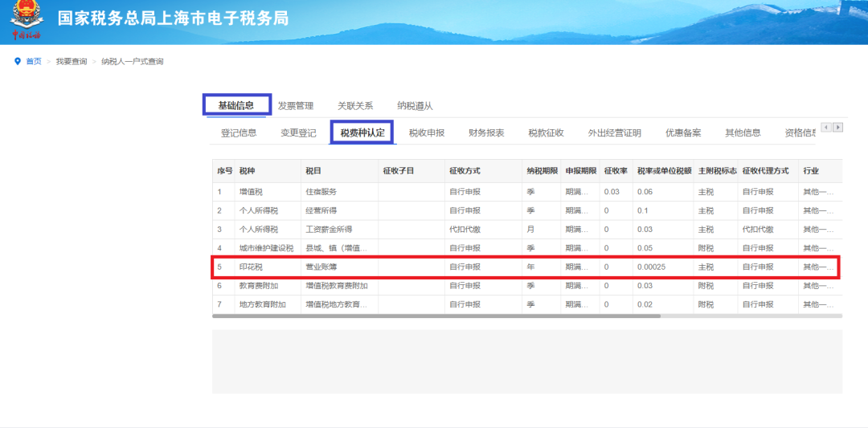The height and width of the screenshot is (428, 868).
Task: Go to 首页 breadcrumb link
Action: click(x=34, y=61)
